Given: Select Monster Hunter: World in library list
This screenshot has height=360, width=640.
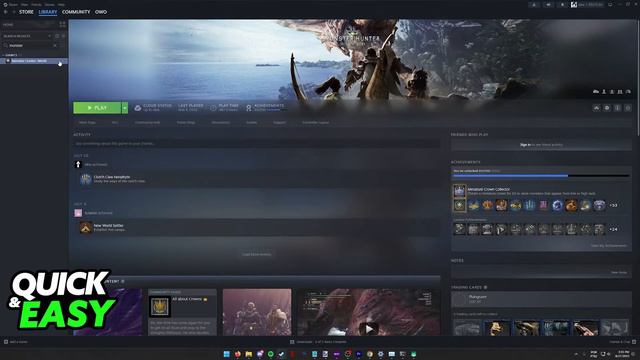Looking at the screenshot, I should point(33,61).
